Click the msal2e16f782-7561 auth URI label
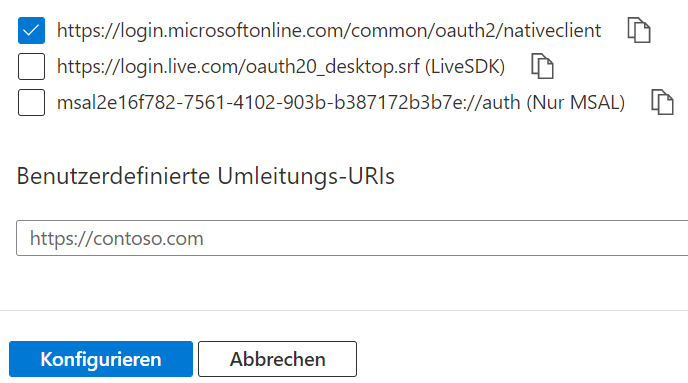Screen dimensions: 688x383 click(341, 103)
